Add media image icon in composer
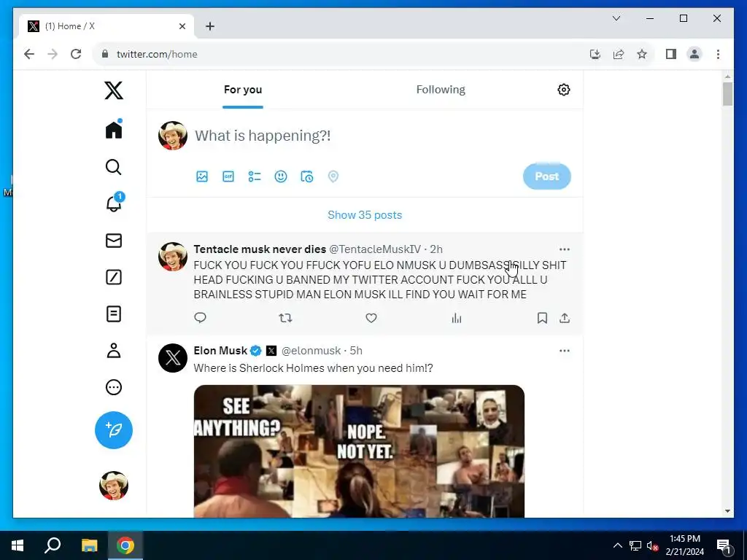Screen dimensions: 747x560 click(202, 176)
